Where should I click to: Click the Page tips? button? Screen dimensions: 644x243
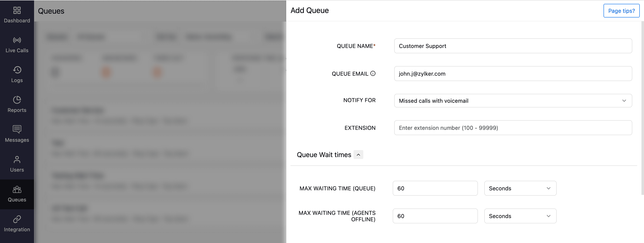(621, 11)
